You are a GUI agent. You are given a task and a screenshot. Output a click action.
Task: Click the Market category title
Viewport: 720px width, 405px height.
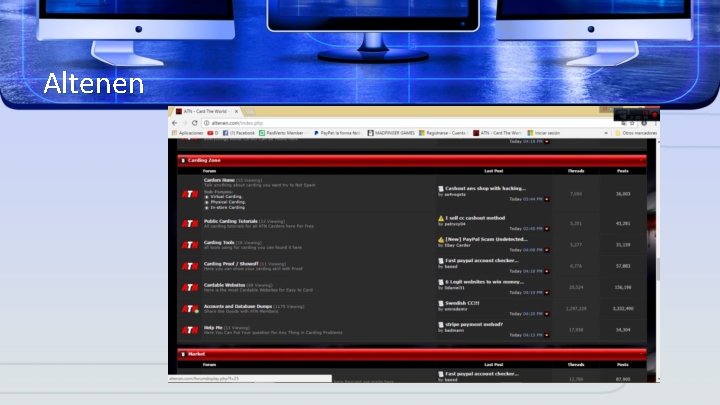coord(197,354)
